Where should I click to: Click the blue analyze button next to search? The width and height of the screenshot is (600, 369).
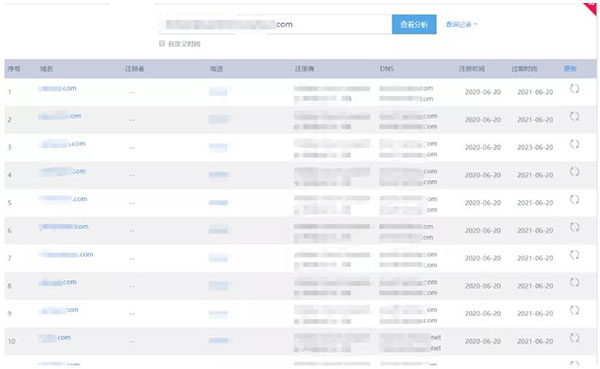tap(414, 24)
